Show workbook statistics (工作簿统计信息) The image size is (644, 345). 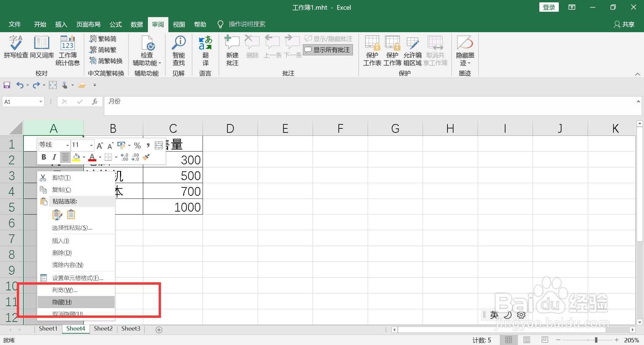[67, 50]
